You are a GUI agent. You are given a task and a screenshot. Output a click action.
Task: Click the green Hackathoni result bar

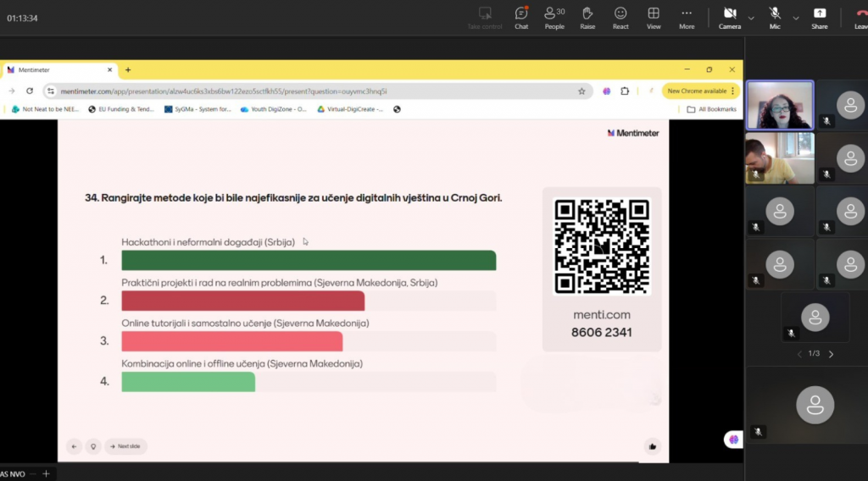click(309, 260)
